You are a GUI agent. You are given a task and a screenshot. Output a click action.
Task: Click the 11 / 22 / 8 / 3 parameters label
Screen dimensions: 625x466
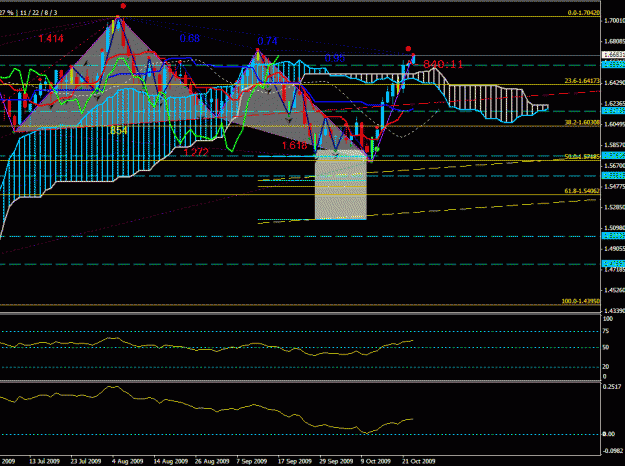click(x=38, y=13)
